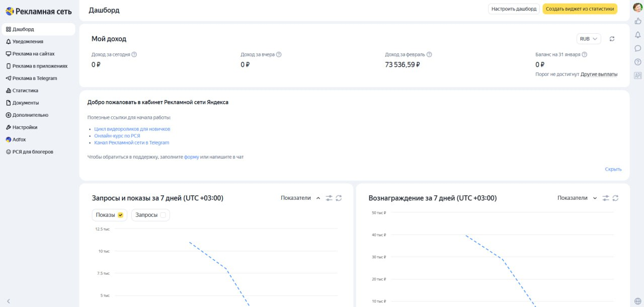Click the help question mark icon
This screenshot has height=307, width=644.
pos(637,61)
